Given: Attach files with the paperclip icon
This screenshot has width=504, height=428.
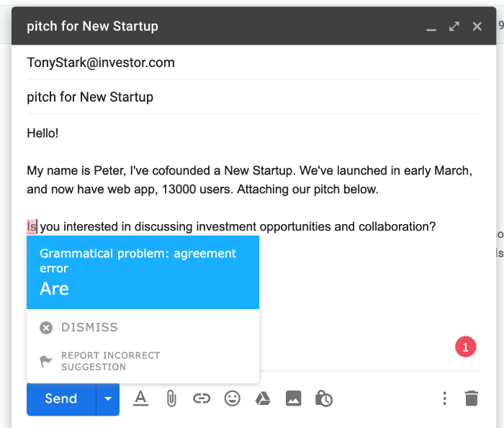Looking at the screenshot, I should tap(171, 398).
